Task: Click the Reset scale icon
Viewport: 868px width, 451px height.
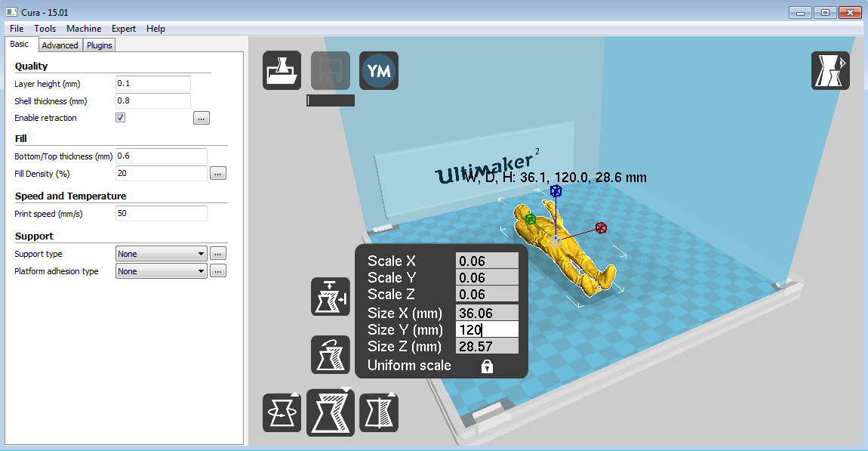Action: pyautogui.click(x=331, y=355)
